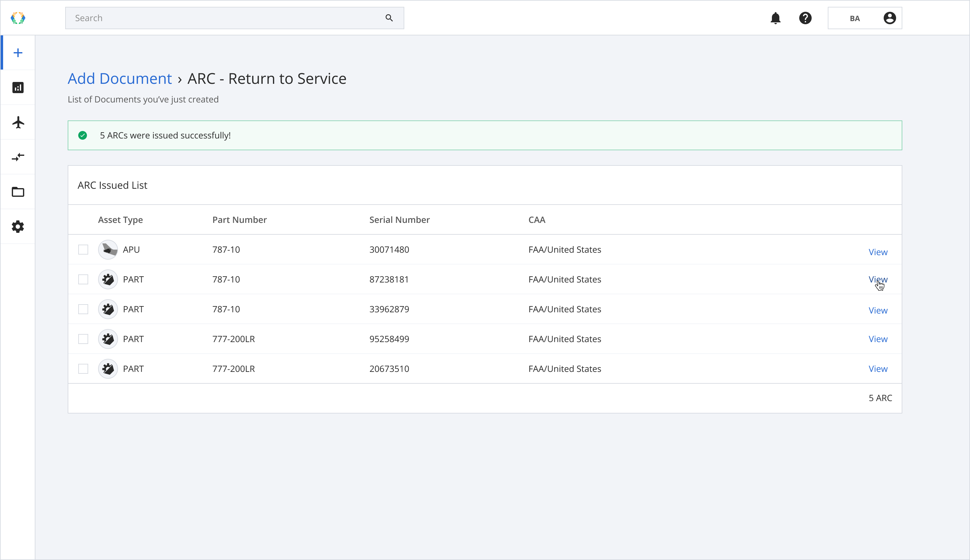
Task: Check the APU 30071480 row checkbox
Action: click(83, 250)
